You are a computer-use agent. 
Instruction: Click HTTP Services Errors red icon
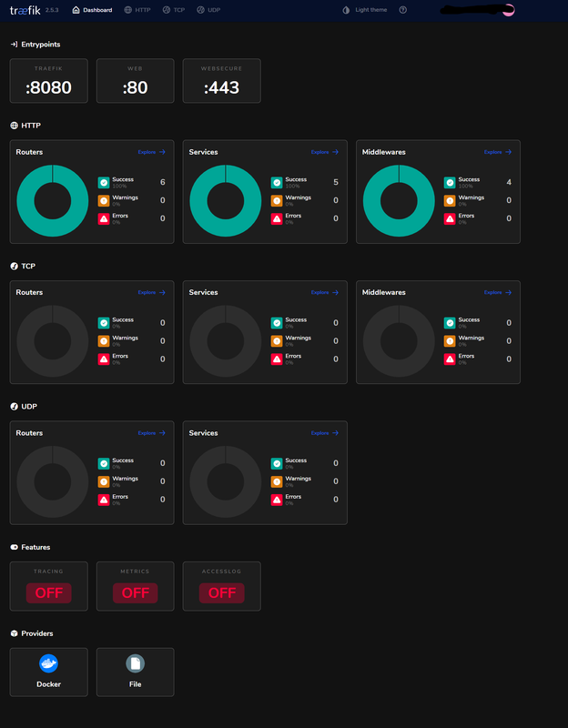point(277,218)
